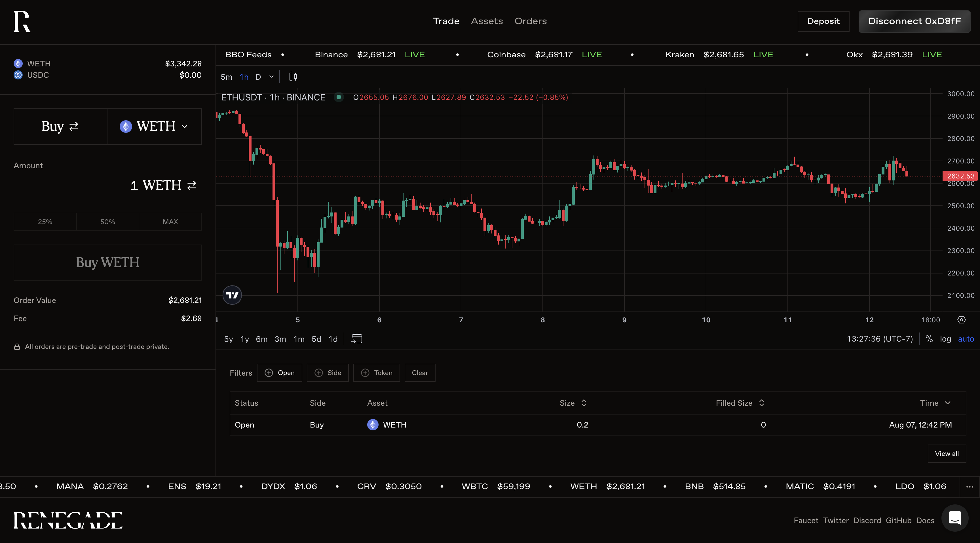Open the GitHub footer link
The width and height of the screenshot is (980, 543).
[899, 521]
